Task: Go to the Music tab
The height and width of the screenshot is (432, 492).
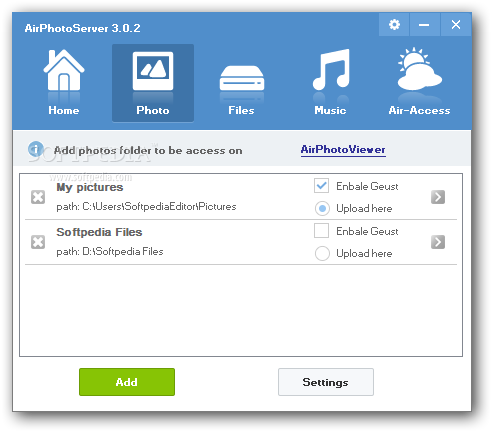Action: [330, 83]
